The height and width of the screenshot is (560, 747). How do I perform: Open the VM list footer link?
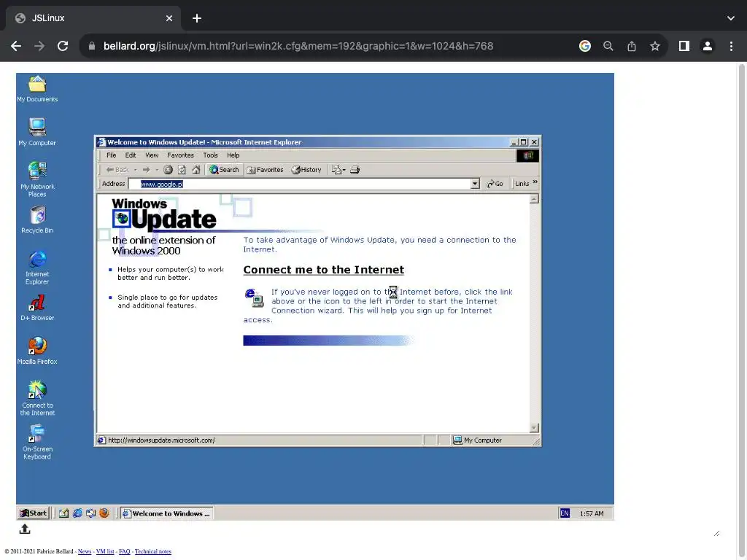pyautogui.click(x=105, y=551)
